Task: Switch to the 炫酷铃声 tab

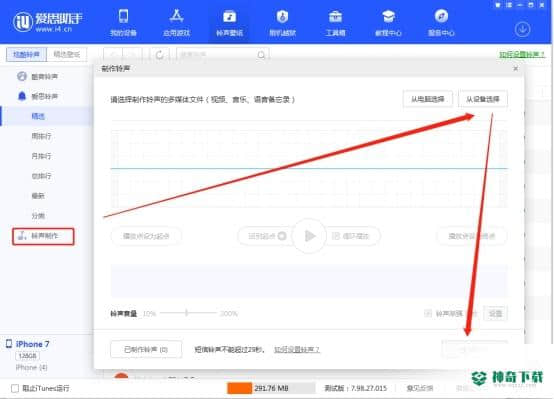Action: 26,54
